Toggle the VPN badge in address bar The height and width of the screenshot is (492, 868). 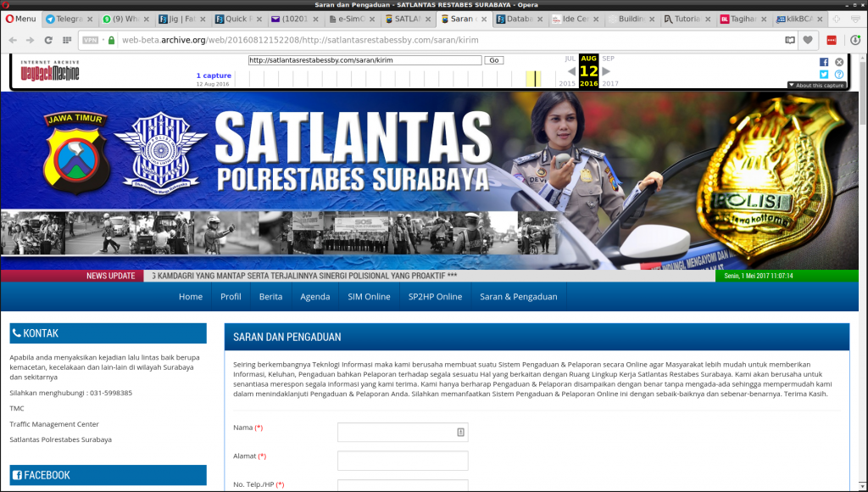91,40
